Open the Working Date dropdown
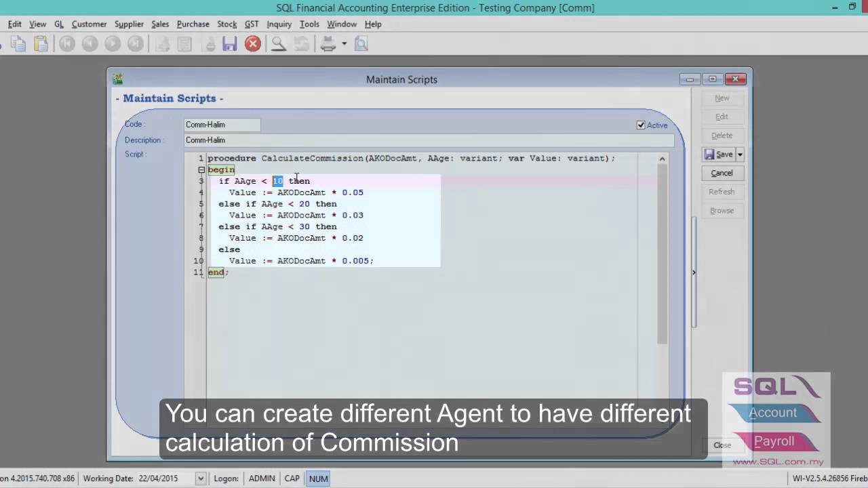This screenshot has height=488, width=868. 200,479
